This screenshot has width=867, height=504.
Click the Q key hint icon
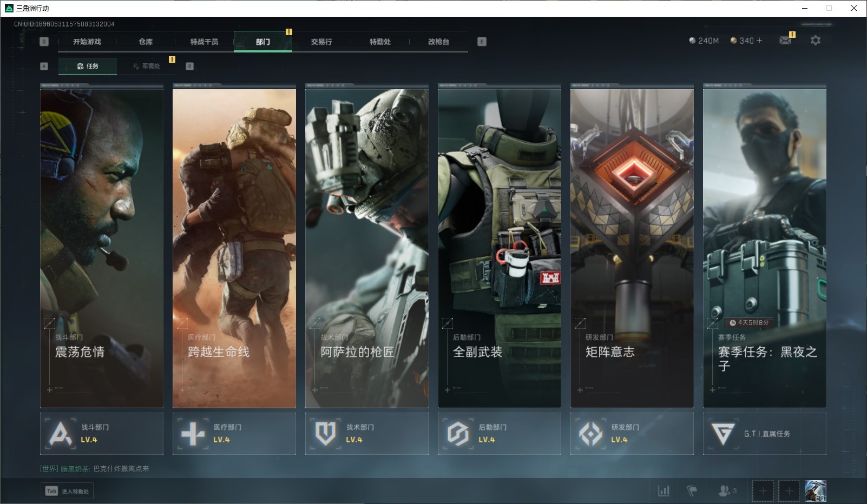click(x=44, y=42)
